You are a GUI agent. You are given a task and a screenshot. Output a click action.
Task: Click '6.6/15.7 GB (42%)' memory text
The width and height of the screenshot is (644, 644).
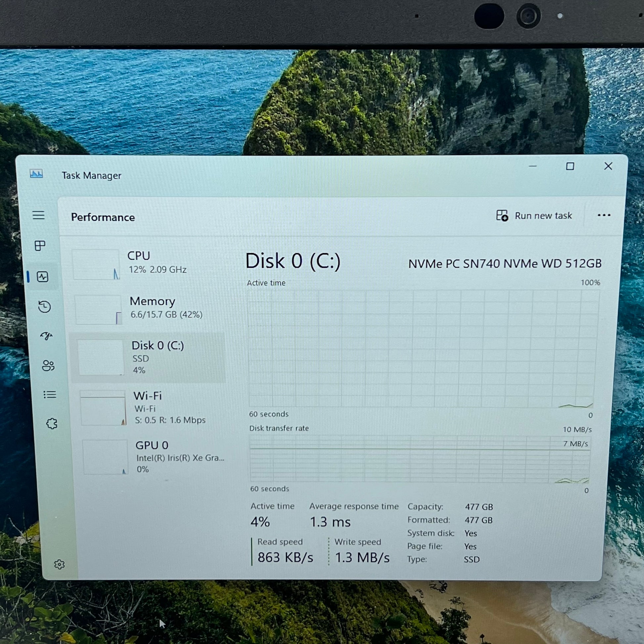[x=166, y=314]
